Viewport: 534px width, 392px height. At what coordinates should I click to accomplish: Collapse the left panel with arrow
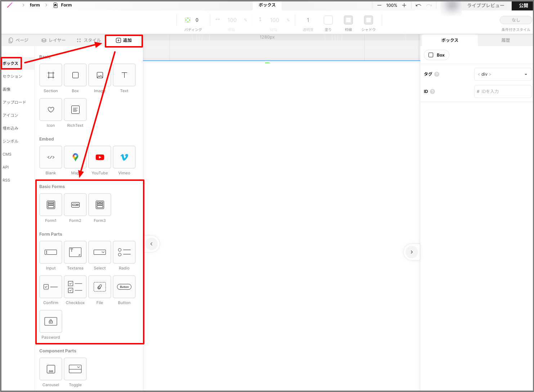(x=152, y=244)
